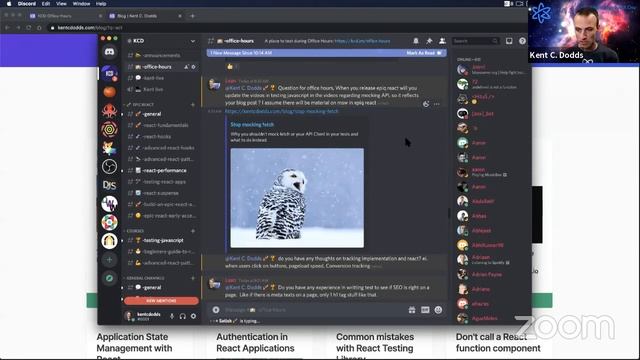
Task: Click create invite icon on office-hours channel
Action: point(186,67)
